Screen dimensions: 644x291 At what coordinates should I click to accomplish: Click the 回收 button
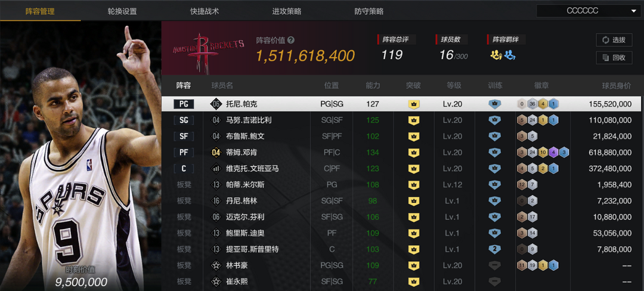(614, 57)
